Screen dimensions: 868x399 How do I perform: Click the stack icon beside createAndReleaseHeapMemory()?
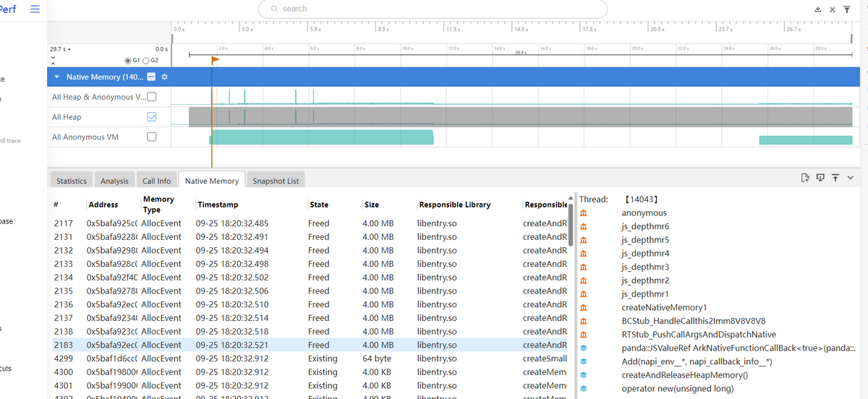tap(584, 375)
